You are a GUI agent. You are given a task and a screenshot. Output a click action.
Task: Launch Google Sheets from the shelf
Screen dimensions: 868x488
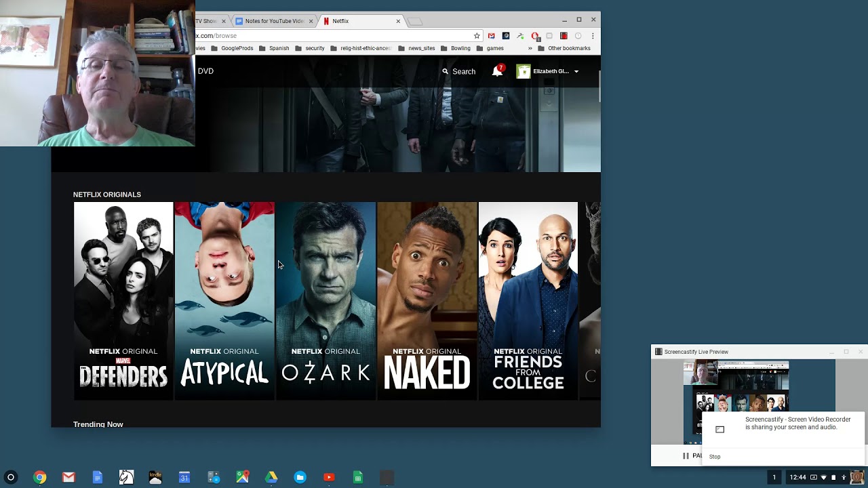click(x=358, y=477)
